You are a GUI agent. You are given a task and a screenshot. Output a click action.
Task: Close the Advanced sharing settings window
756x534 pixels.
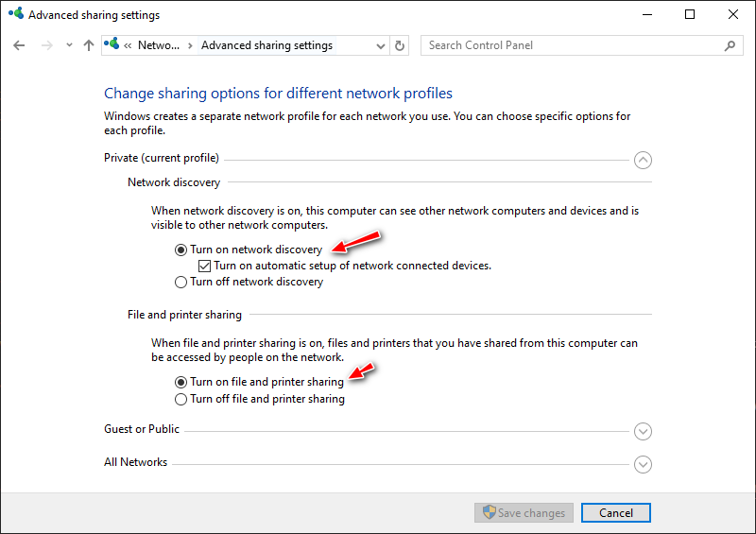(733, 14)
